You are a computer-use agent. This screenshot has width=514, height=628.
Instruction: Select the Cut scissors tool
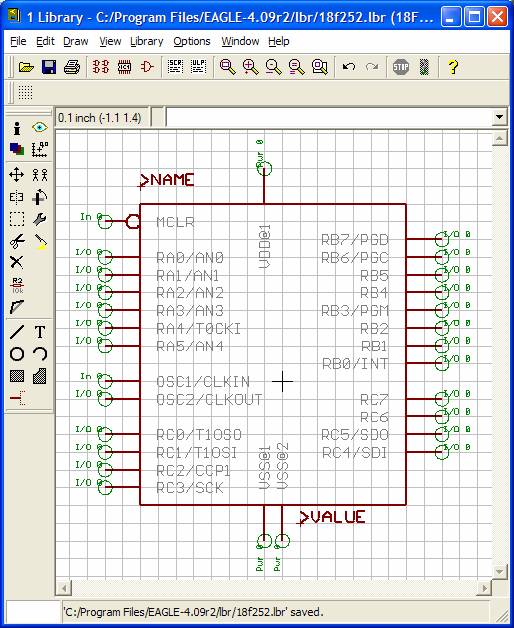17,241
